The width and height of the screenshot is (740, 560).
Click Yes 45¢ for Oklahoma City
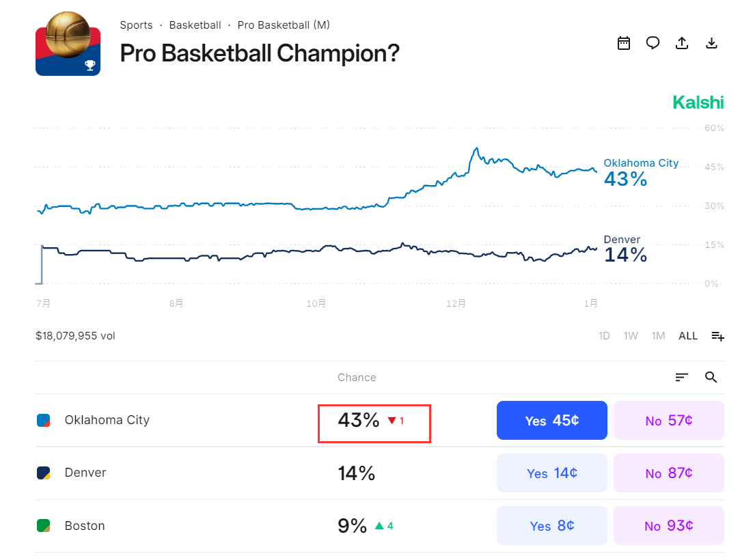551,421
